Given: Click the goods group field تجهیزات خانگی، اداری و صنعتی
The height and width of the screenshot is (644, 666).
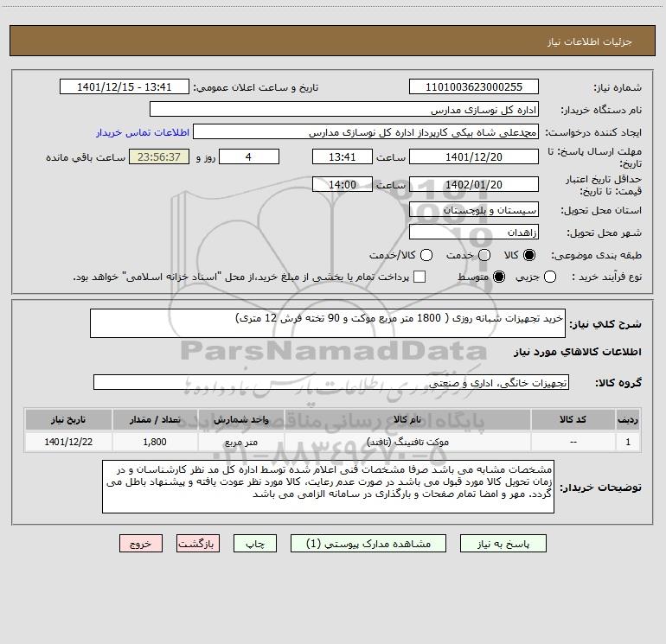Looking at the screenshot, I should click(331, 383).
